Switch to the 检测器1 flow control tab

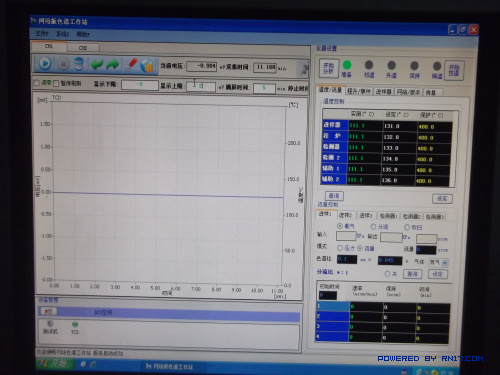tap(388, 216)
